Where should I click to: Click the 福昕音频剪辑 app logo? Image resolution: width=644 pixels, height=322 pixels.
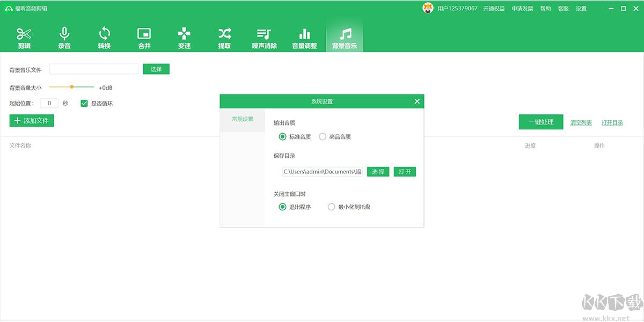[x=9, y=9]
